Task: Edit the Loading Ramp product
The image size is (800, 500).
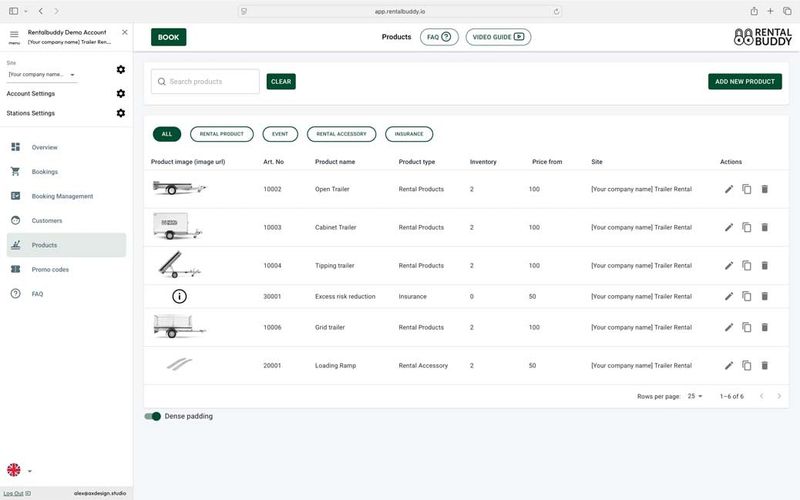Action: point(729,366)
